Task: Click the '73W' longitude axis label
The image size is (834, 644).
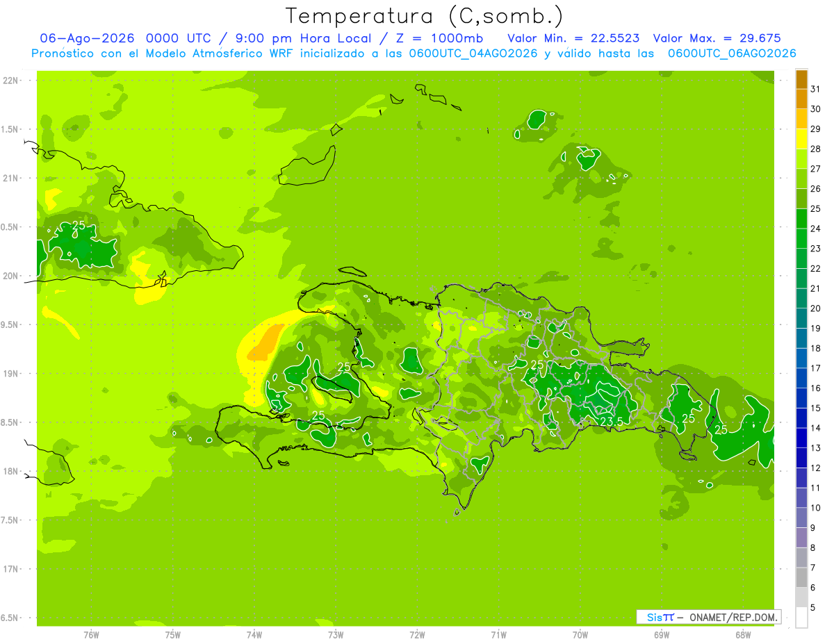Action: 336,634
